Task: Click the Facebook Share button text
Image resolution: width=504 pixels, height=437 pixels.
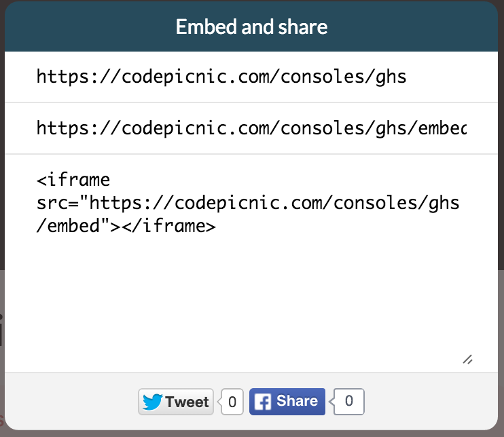Action: pos(297,401)
